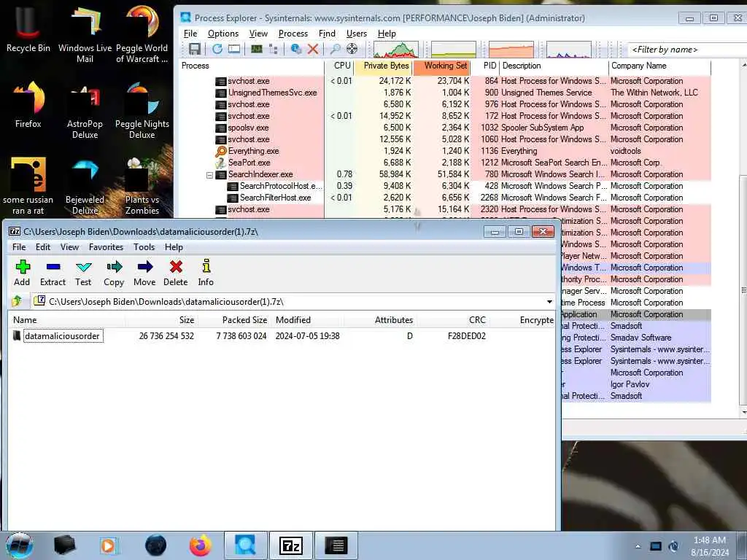
Task: Open the Find menu
Action: pyautogui.click(x=327, y=34)
